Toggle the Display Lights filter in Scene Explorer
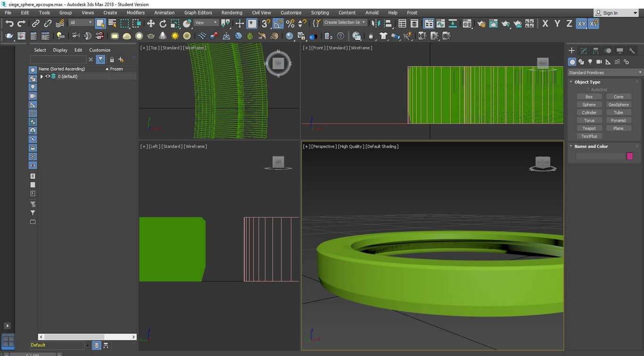 (x=33, y=87)
